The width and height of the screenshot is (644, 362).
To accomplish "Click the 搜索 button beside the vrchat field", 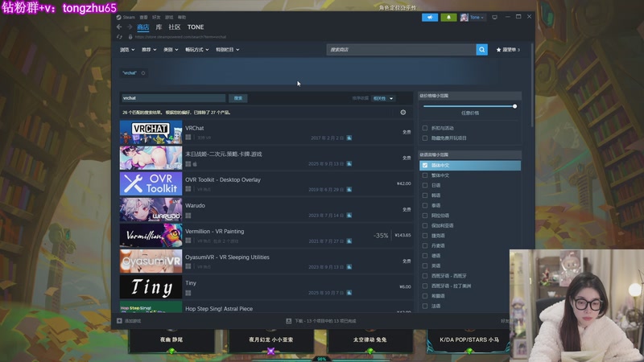I will click(238, 98).
